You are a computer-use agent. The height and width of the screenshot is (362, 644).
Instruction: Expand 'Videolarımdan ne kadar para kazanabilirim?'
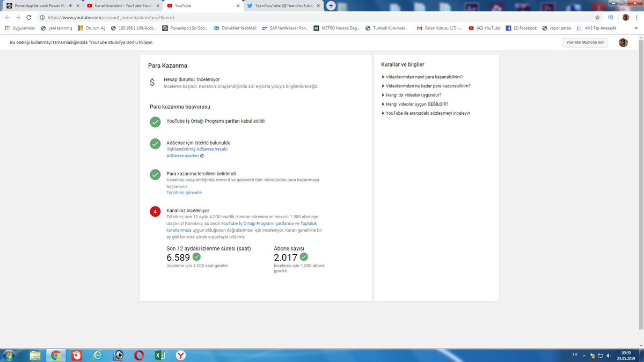426,86
